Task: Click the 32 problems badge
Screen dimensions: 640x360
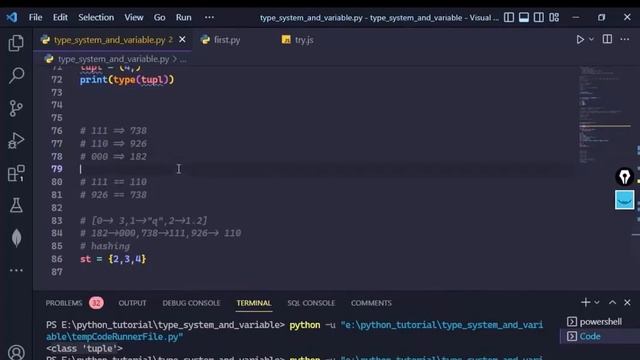Action: [96, 303]
